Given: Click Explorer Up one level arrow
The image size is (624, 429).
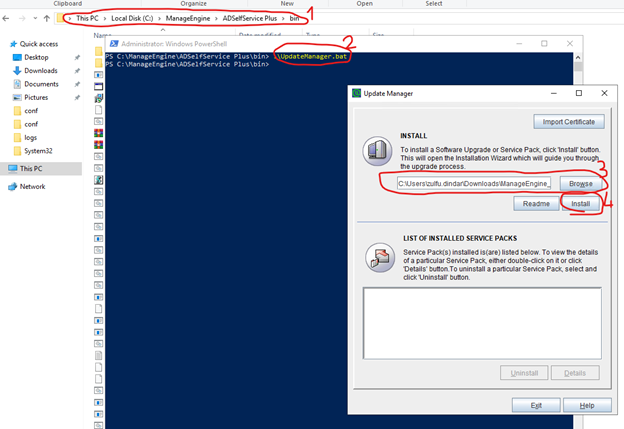Looking at the screenshot, I should coord(47,18).
